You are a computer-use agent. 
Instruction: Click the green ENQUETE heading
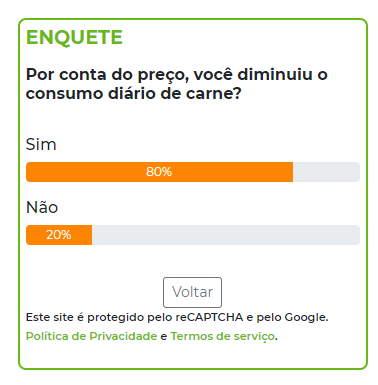(x=74, y=37)
